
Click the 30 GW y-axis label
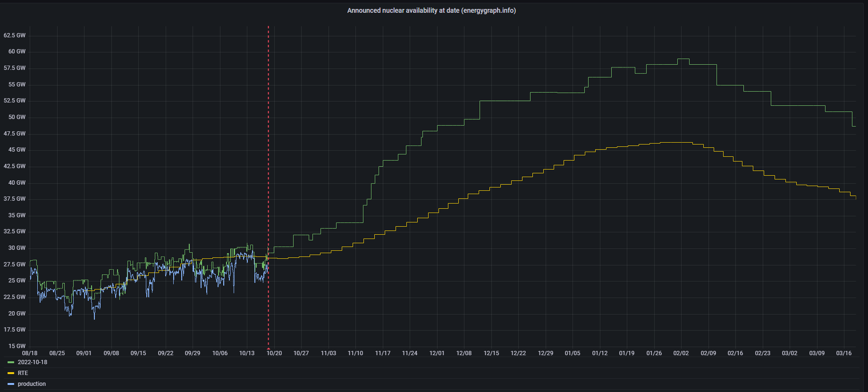tap(17, 248)
